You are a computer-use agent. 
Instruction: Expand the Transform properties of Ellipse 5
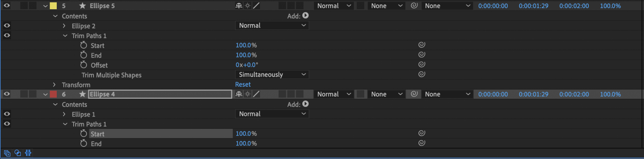click(54, 85)
